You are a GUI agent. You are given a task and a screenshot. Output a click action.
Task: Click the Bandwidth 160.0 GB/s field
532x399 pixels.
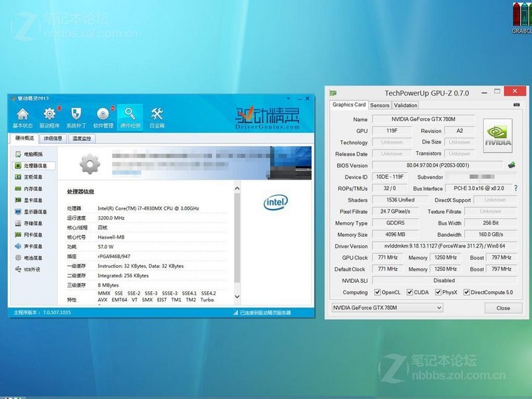[x=491, y=235]
